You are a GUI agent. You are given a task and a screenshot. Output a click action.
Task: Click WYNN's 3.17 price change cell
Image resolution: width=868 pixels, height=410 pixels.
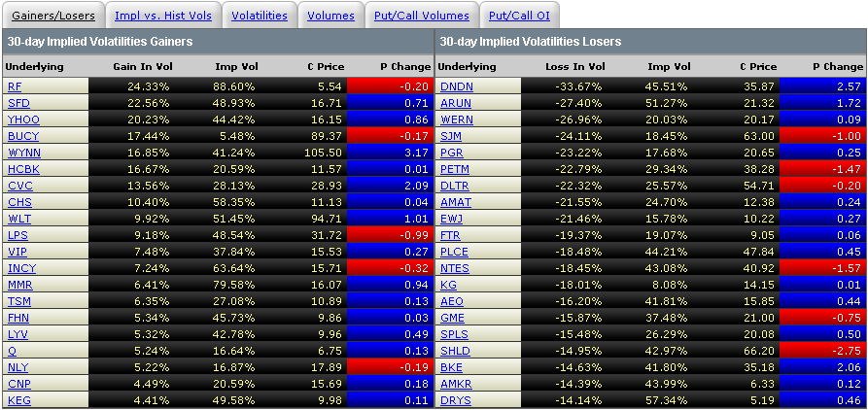389,153
